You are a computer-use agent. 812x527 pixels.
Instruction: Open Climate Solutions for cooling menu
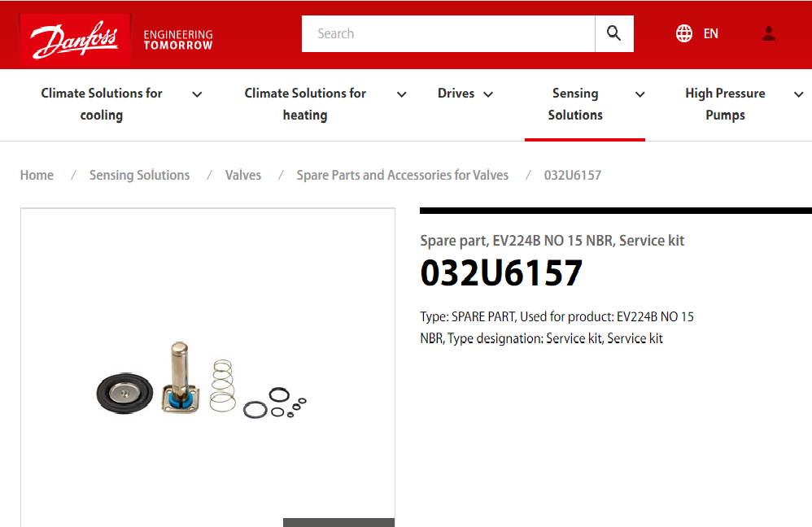point(102,104)
